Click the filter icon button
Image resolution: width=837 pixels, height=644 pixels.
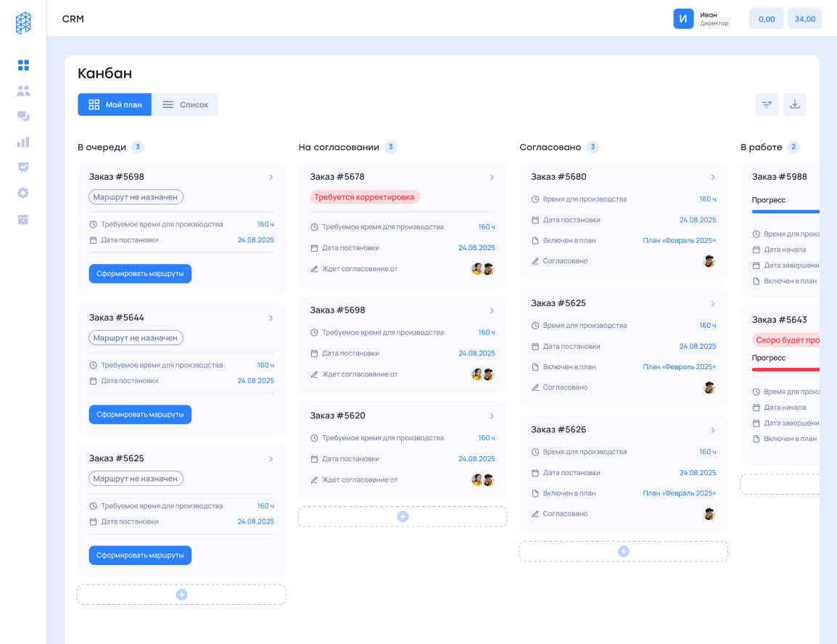[x=767, y=104]
